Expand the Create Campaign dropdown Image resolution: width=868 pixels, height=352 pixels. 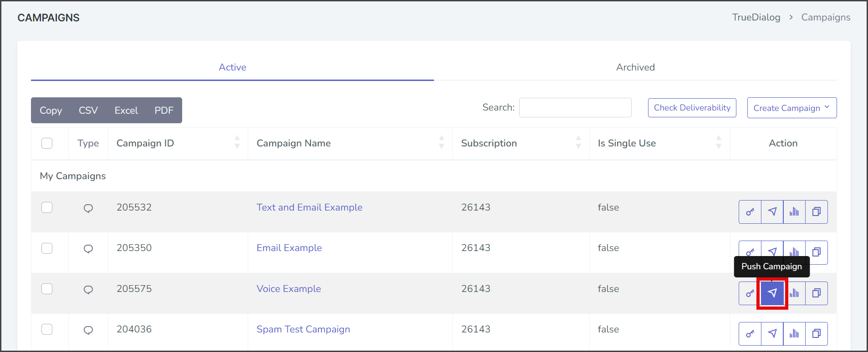[791, 108]
